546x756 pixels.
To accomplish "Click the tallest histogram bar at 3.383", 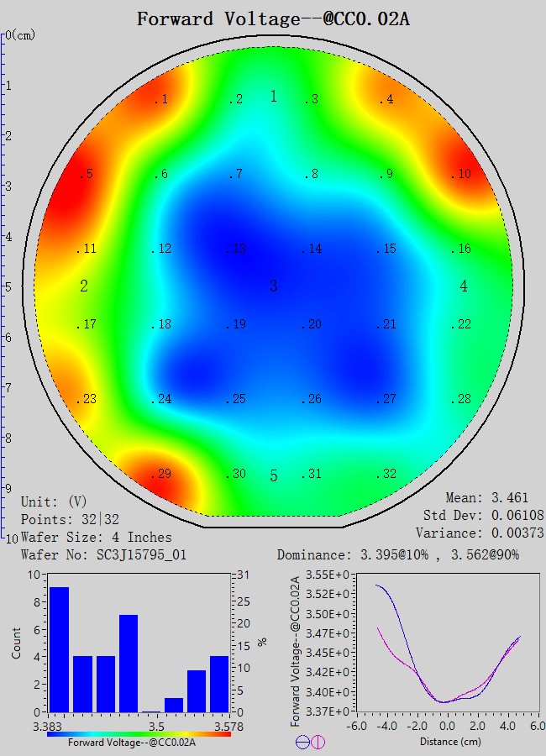I will (59, 648).
